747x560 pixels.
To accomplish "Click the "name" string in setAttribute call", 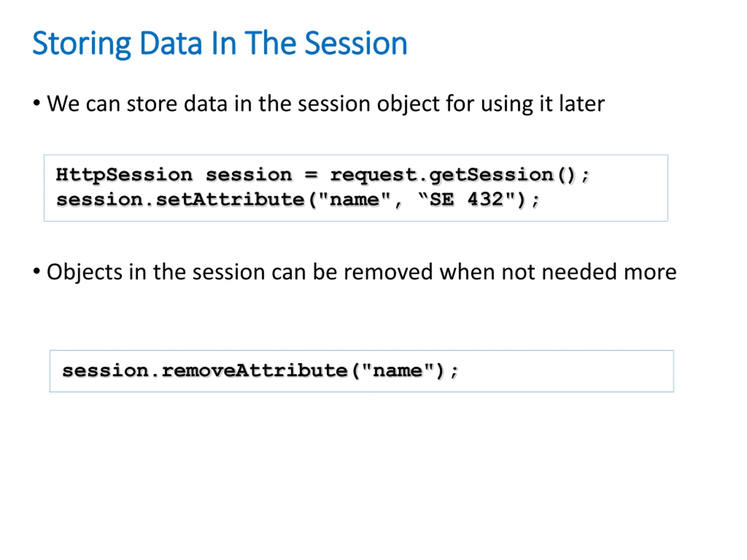I will pyautogui.click(x=355, y=199).
